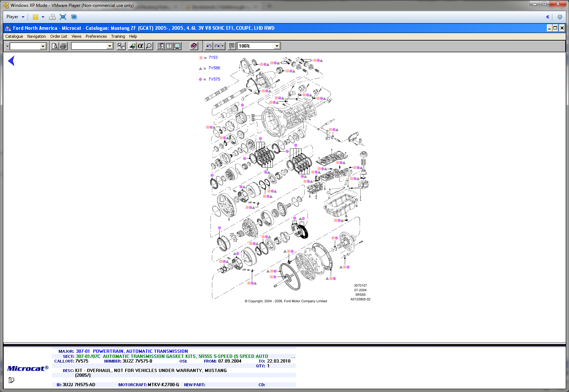Click the small arrow left of first combo box
Image resolution: width=569 pixels, height=392 pixels.
7,46
